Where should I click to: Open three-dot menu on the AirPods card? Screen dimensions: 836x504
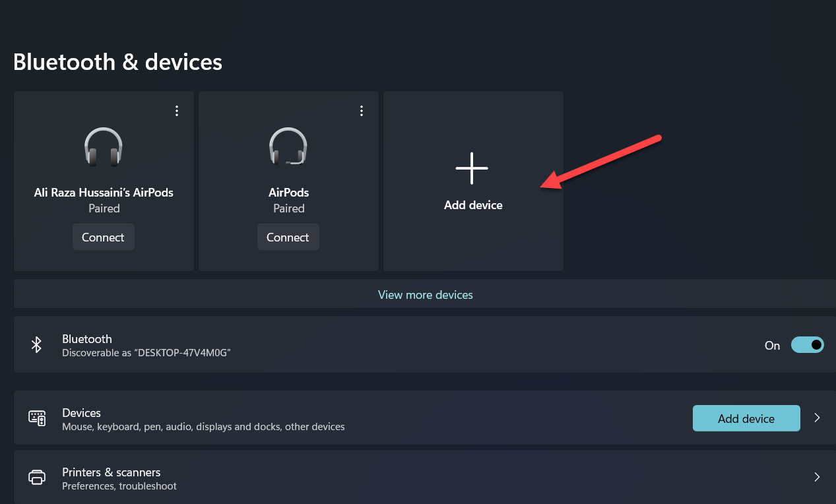[361, 111]
